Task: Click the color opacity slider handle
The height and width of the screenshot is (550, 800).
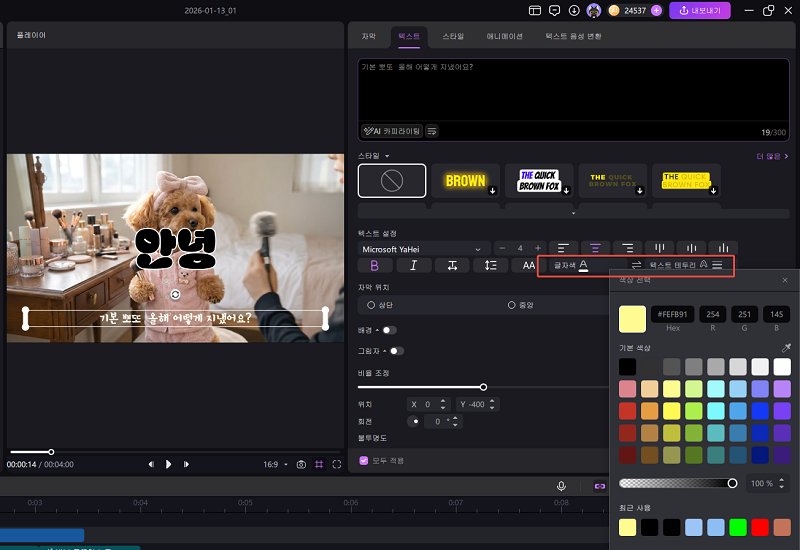Action: point(732,483)
